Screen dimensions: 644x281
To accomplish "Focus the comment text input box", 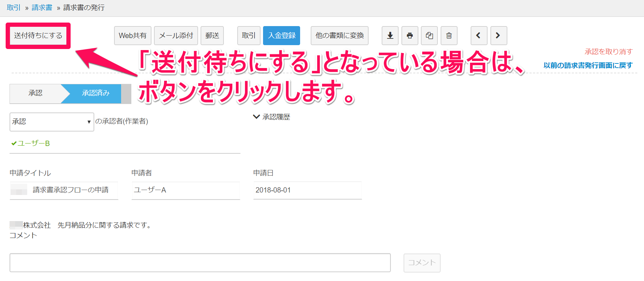I will coord(200,263).
